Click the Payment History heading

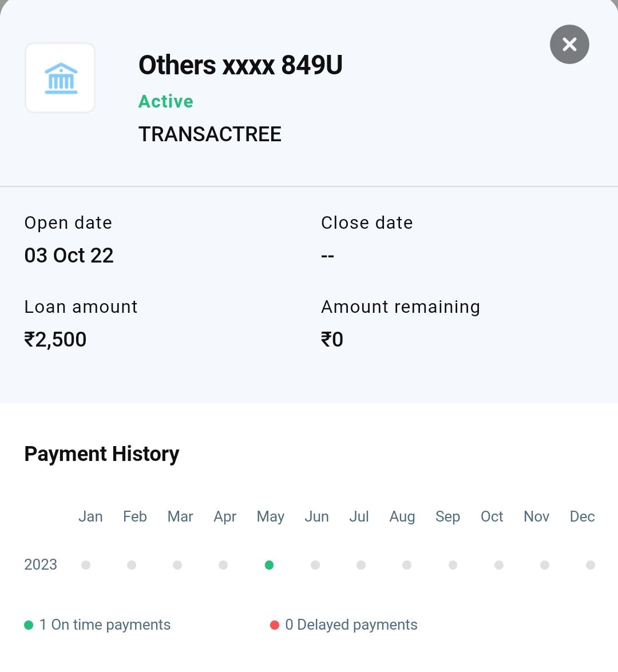coord(102,454)
